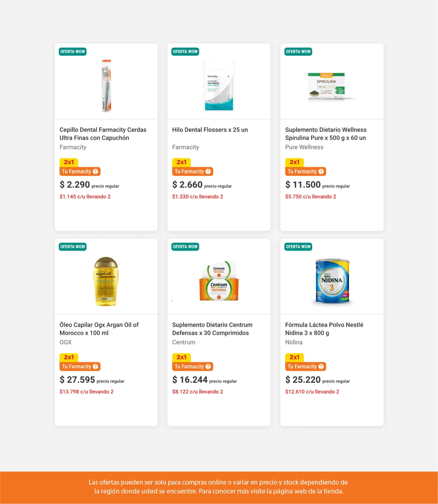Click the help icon on the Ogx Argan Oil badge

96,367
